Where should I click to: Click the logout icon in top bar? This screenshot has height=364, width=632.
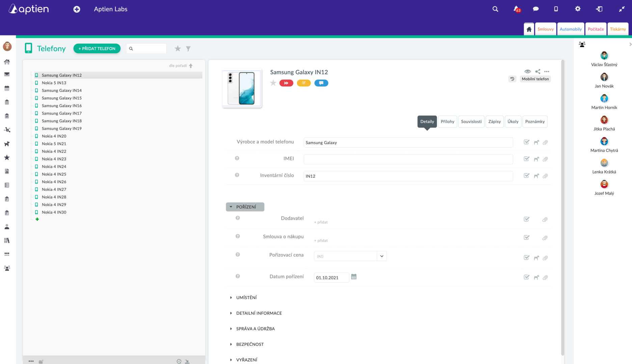point(599,9)
